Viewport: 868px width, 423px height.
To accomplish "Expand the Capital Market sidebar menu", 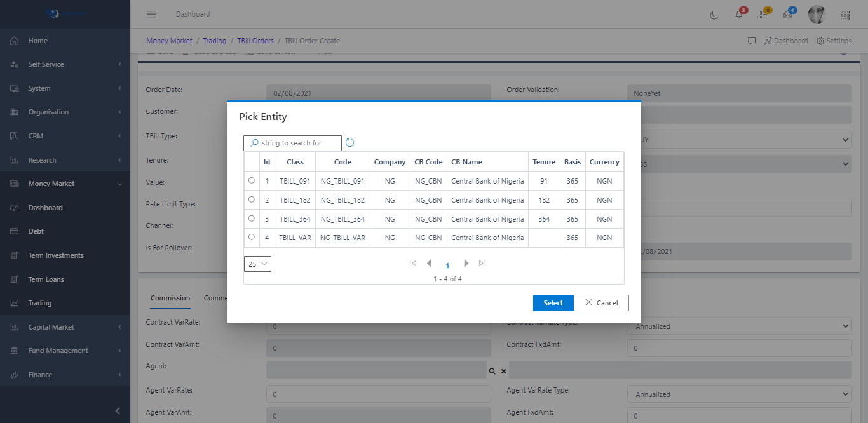I will [x=65, y=327].
